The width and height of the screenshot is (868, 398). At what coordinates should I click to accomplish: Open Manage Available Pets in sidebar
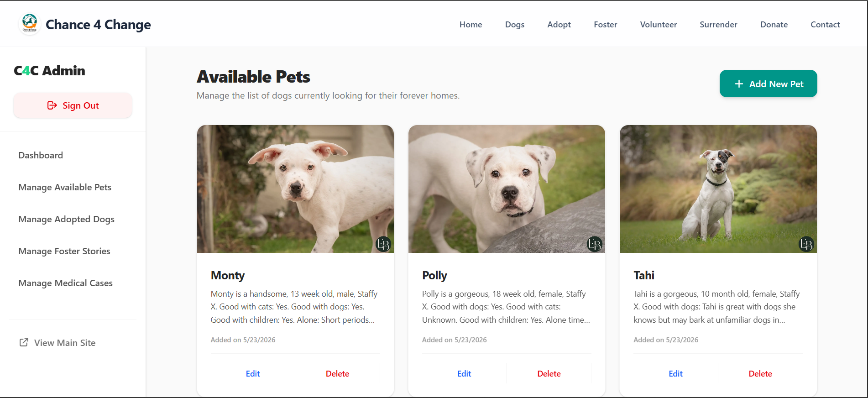point(65,187)
